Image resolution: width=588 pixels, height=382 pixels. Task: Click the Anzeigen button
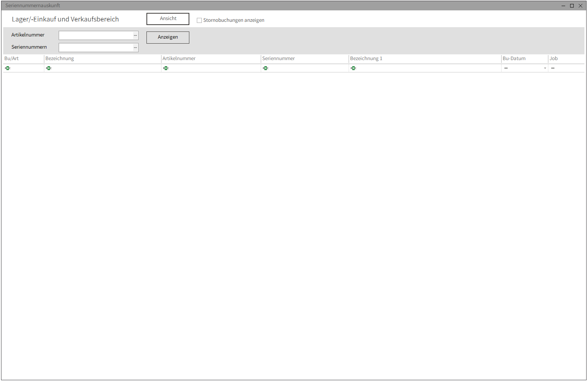168,38
